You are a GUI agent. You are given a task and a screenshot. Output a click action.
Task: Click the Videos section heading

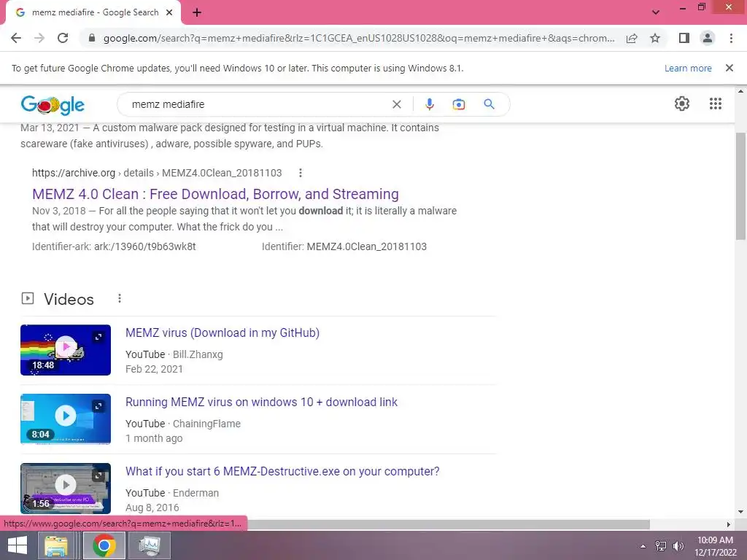point(69,299)
